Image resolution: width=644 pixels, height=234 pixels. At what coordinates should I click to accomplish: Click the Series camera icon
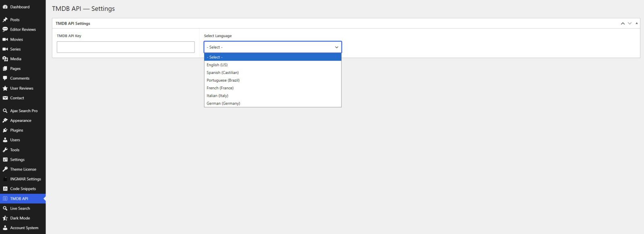(x=5, y=49)
